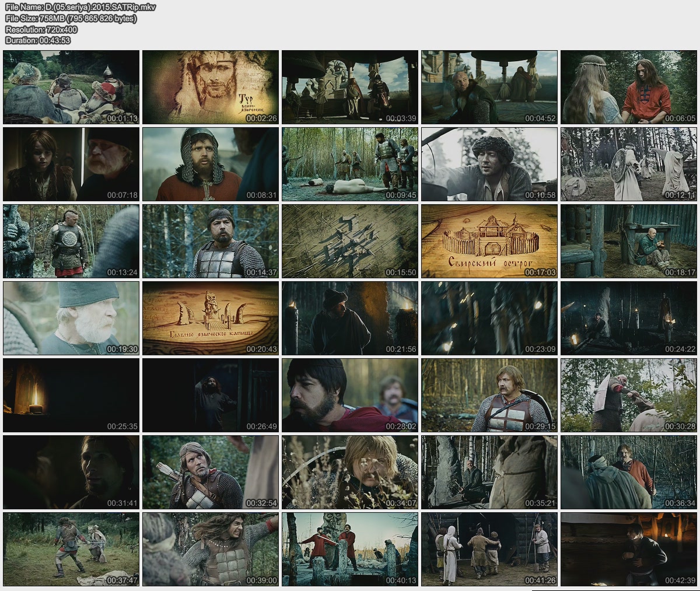Image resolution: width=700 pixels, height=591 pixels.
Task: Open the archer frame at 00:32:54
Action: [211, 472]
